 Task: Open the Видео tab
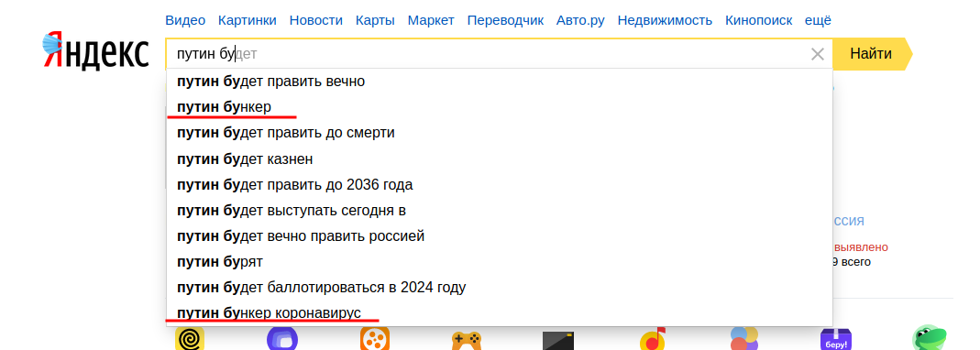pyautogui.click(x=185, y=20)
